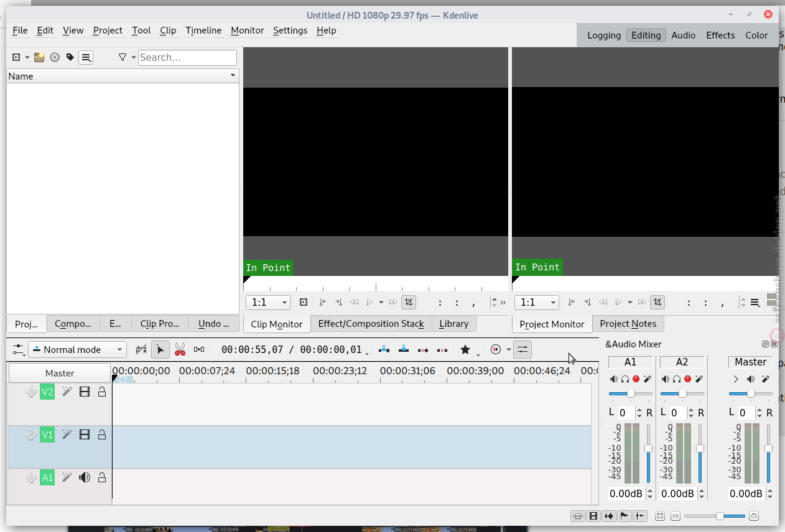The image size is (785, 532).
Task: Open Clip Monitor 1:1 zoom dropdown
Action: click(x=268, y=303)
